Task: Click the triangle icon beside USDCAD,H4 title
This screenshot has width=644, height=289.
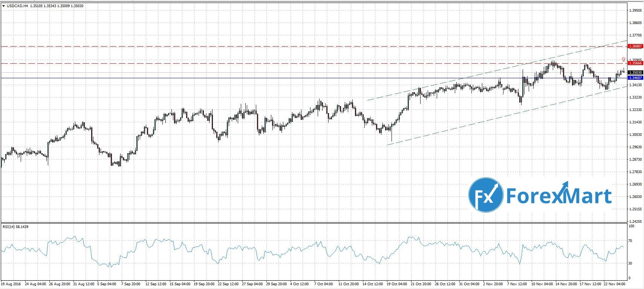Action: [x=3, y=6]
